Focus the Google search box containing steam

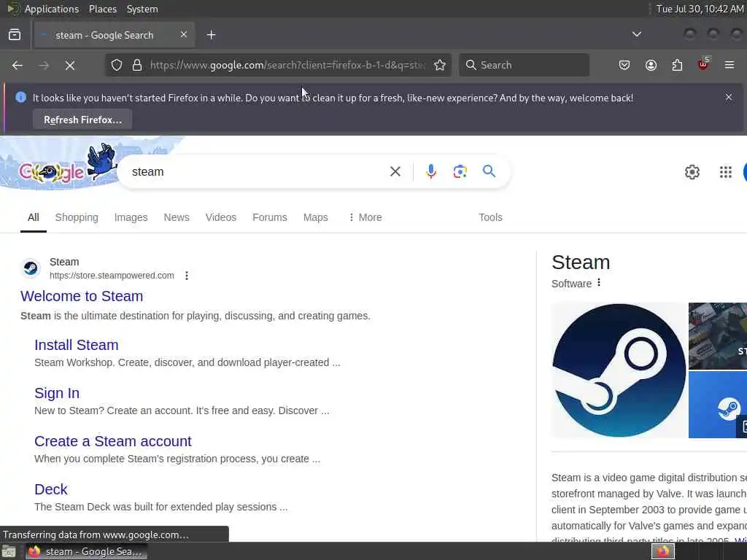[x=258, y=171]
